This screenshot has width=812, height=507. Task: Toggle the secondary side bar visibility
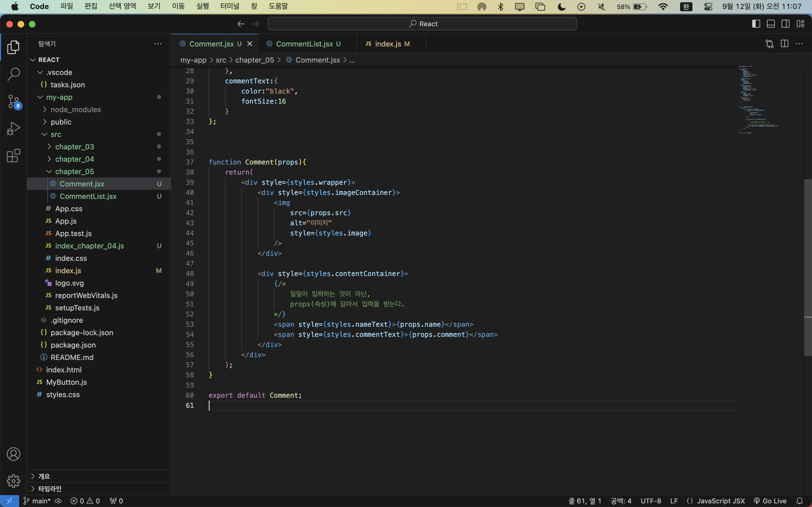(x=785, y=24)
